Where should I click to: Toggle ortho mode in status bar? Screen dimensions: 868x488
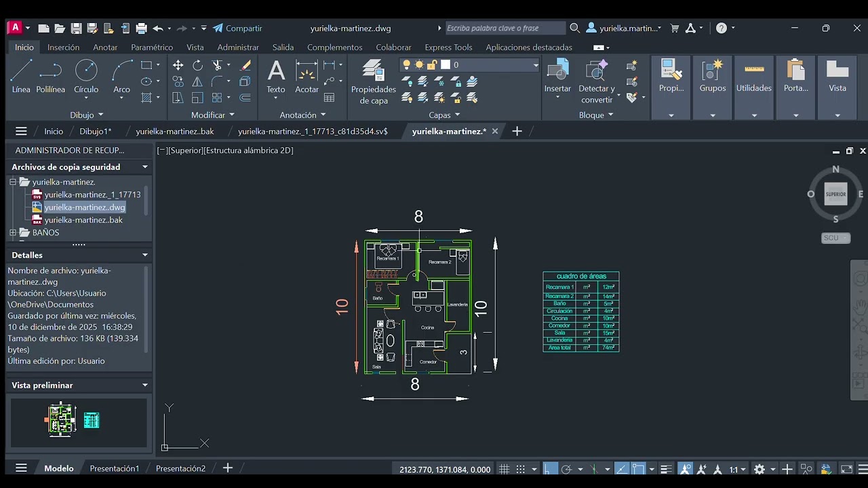coord(550,469)
